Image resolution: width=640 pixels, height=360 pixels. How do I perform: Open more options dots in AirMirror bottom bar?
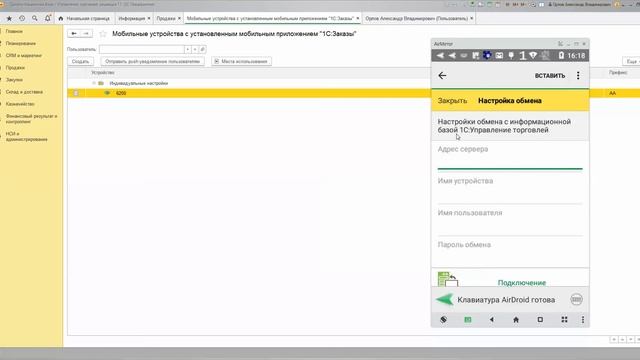coord(583,320)
